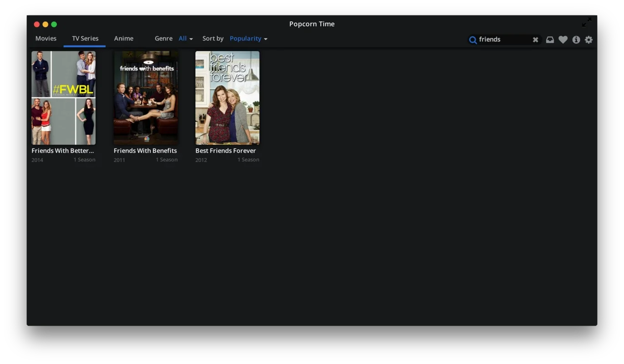
Task: Expand the Sort by Popularity dropdown
Action: pos(249,39)
